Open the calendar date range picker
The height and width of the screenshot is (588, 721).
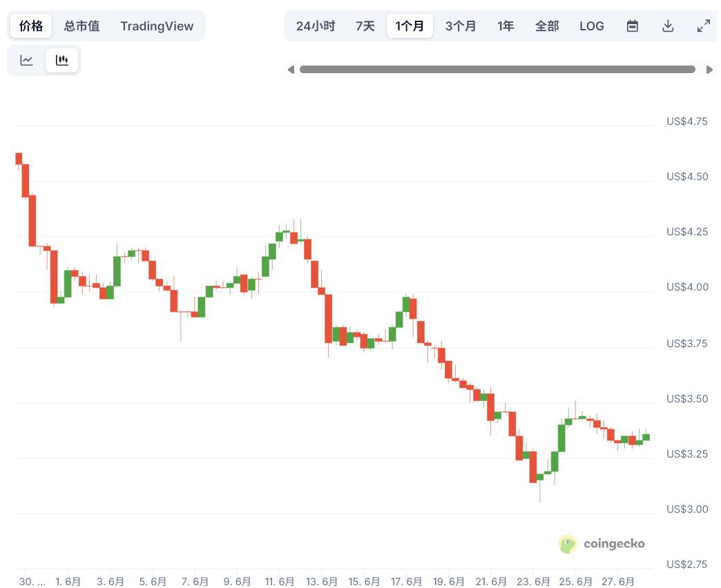632,26
